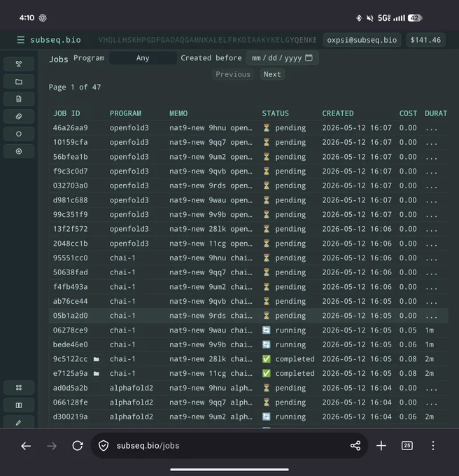
Task: Click the hourglass pending icon of job 46a26aa9
Action: tap(267, 128)
